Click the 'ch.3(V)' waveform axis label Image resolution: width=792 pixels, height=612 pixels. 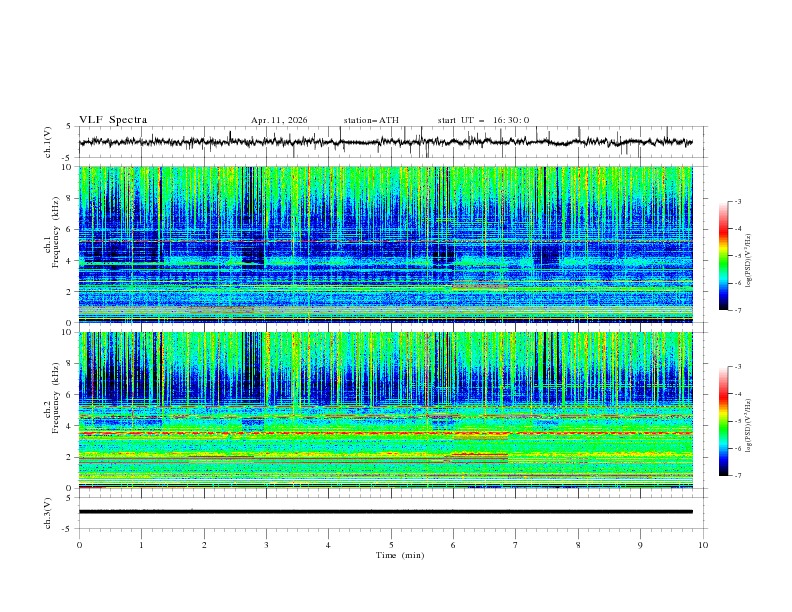[x=48, y=513]
